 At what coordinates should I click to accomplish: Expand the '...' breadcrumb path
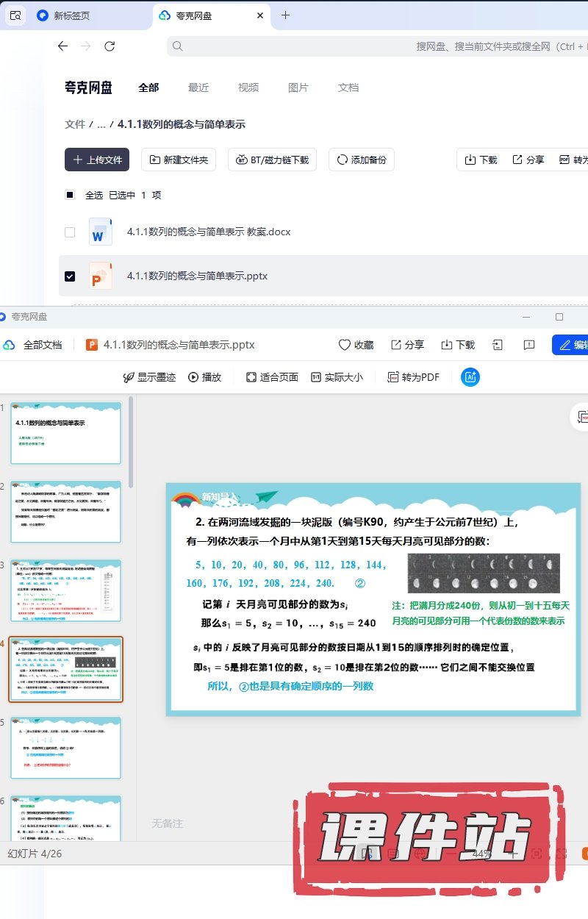[101, 125]
